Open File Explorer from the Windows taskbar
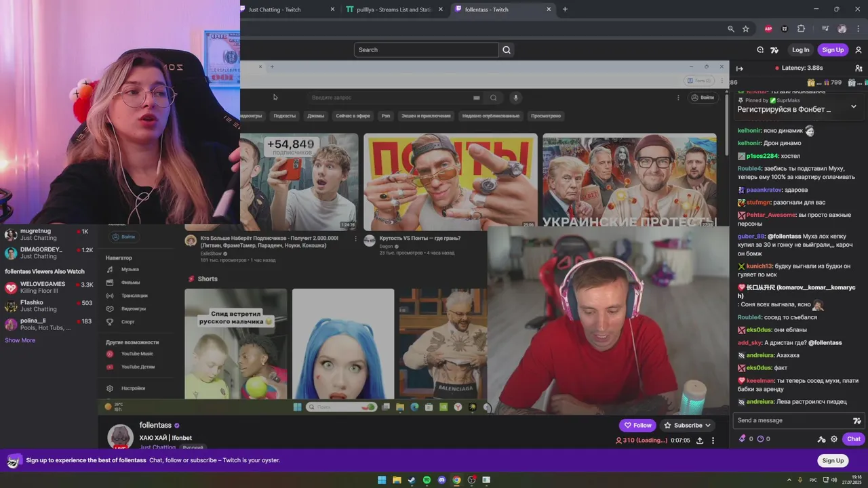This screenshot has height=488, width=868. [x=397, y=480]
